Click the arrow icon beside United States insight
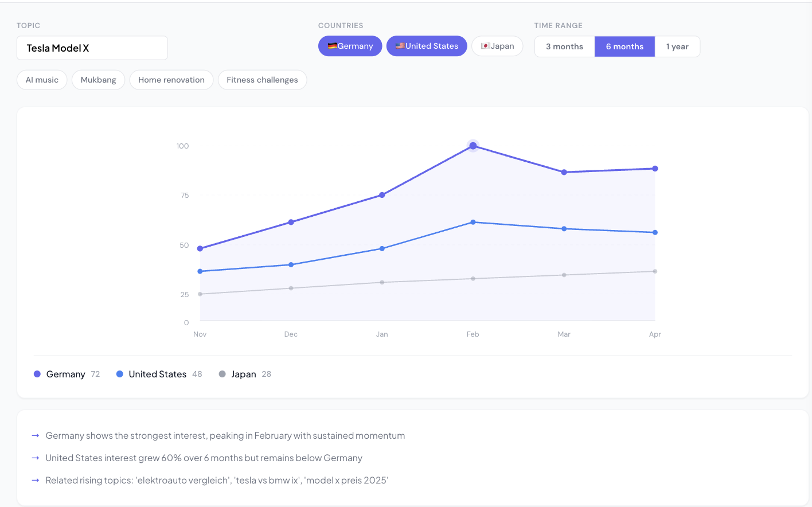Screen dimensions: 812x507 [x=35, y=458]
